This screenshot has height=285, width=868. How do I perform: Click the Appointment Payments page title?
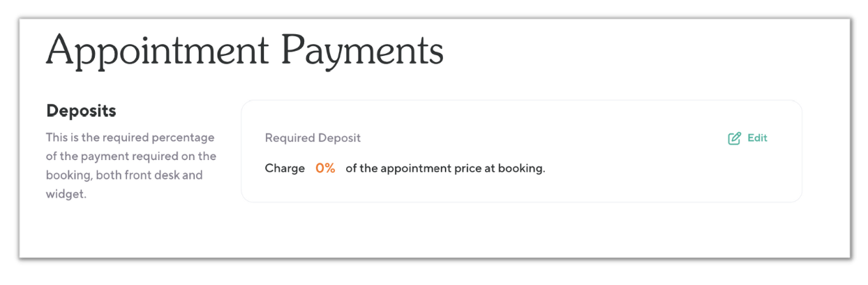point(245,51)
